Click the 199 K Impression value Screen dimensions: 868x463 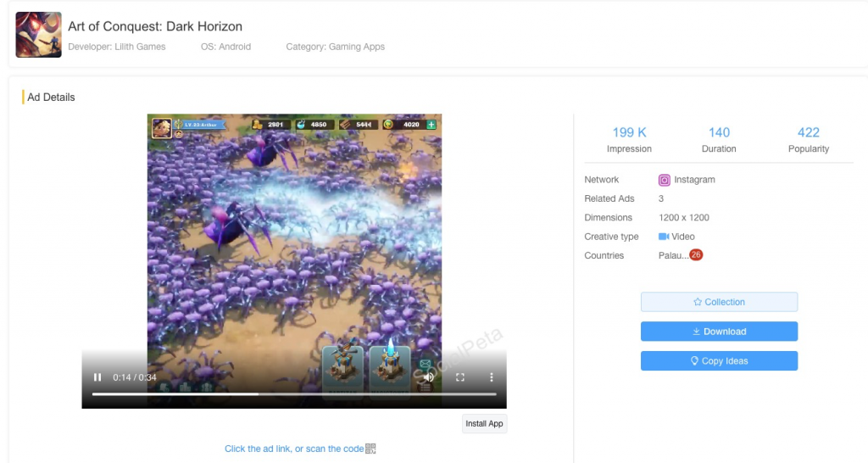pyautogui.click(x=629, y=132)
